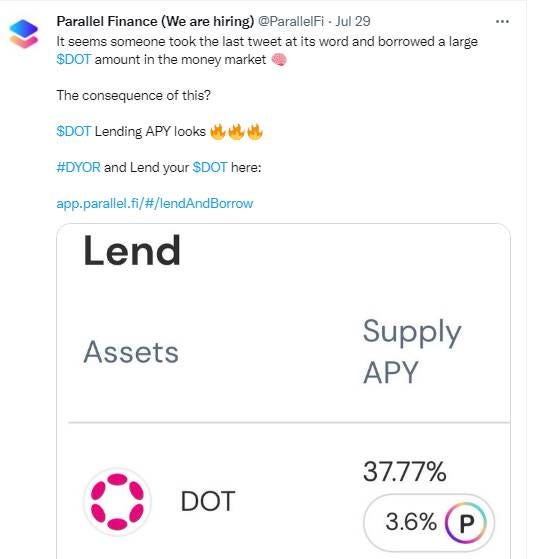Open the Parallel Finance display name
The image size is (533, 559).
(155, 21)
